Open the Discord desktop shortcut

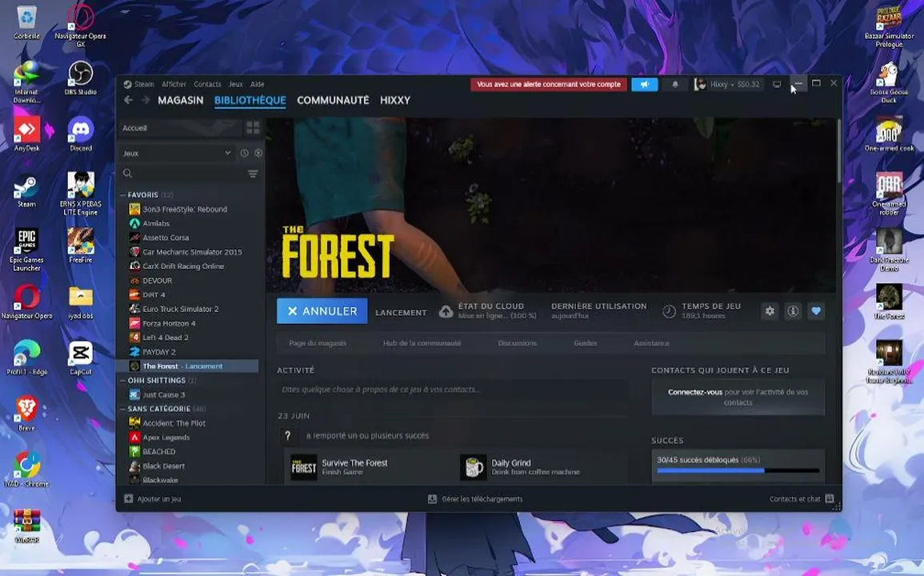point(81,134)
